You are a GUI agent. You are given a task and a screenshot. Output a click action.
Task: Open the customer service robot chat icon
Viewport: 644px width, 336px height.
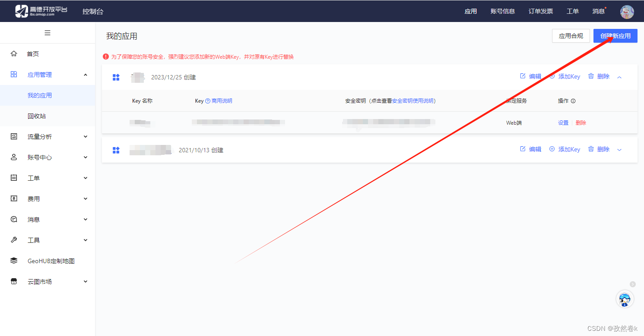pos(624,299)
